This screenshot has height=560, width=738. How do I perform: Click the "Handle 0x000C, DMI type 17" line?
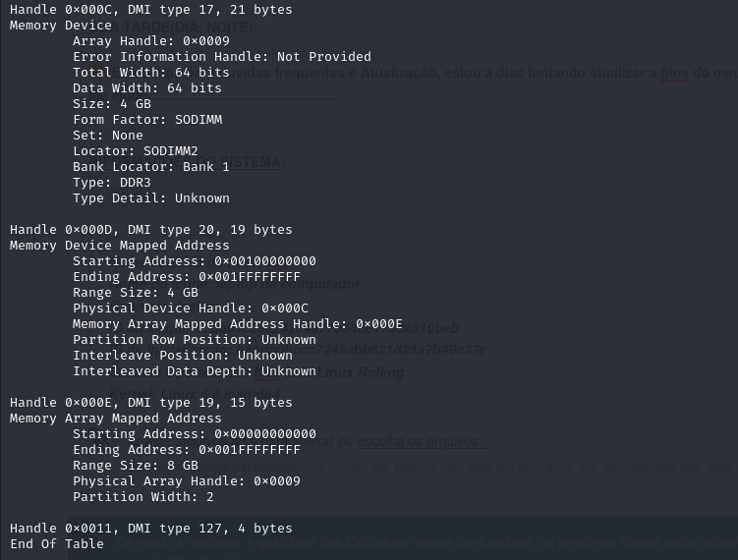point(150,10)
